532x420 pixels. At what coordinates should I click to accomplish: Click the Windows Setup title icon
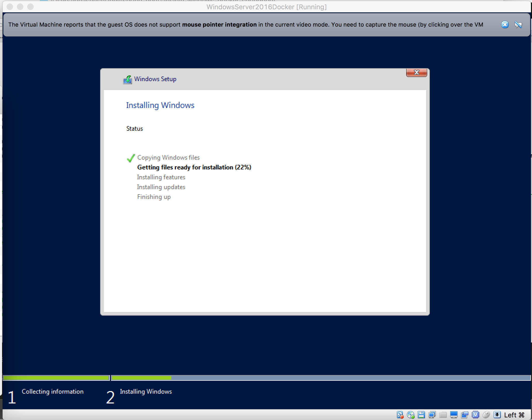click(127, 79)
